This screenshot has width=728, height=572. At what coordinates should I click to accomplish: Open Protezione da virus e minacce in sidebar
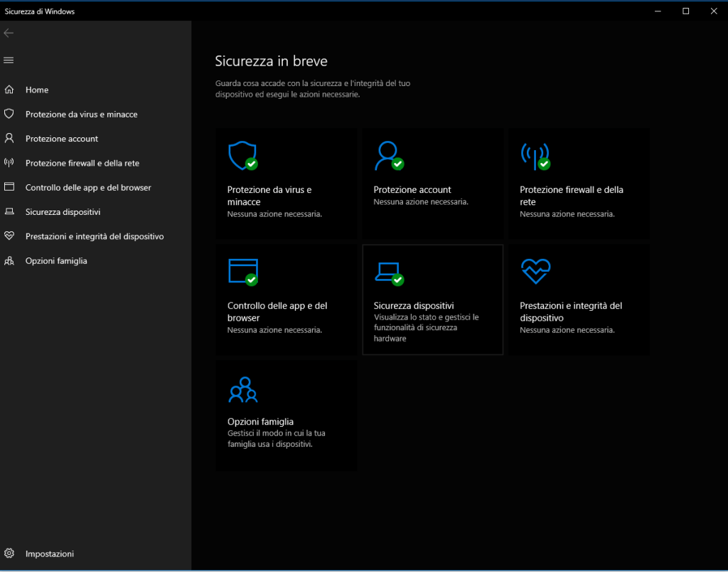click(x=81, y=115)
